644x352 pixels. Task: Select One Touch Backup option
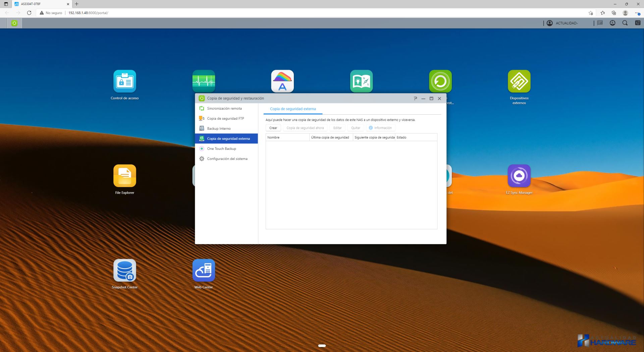[221, 149]
